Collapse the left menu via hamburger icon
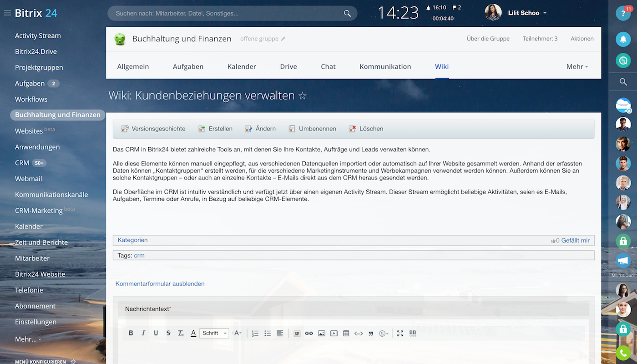The image size is (637, 364). 7,13
